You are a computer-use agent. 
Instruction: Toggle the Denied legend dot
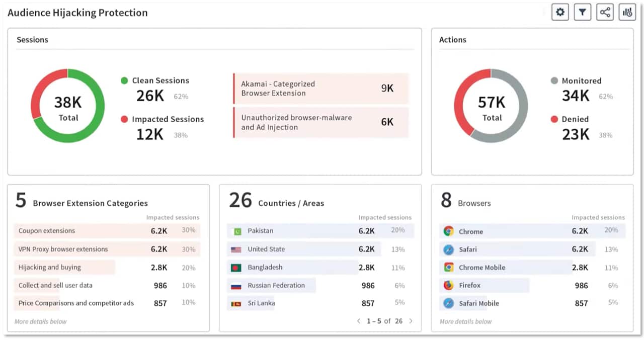click(x=554, y=119)
